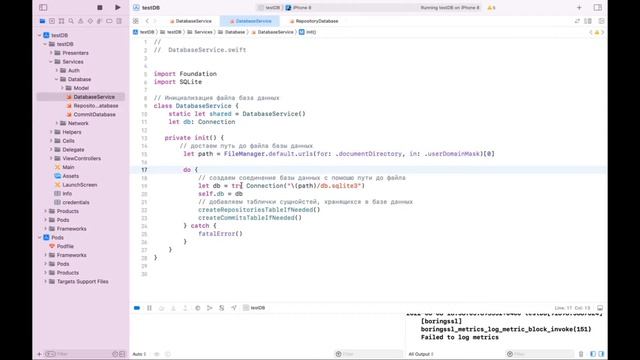Stop the running testDB app
This screenshot has height=360, width=640.
[100, 7]
